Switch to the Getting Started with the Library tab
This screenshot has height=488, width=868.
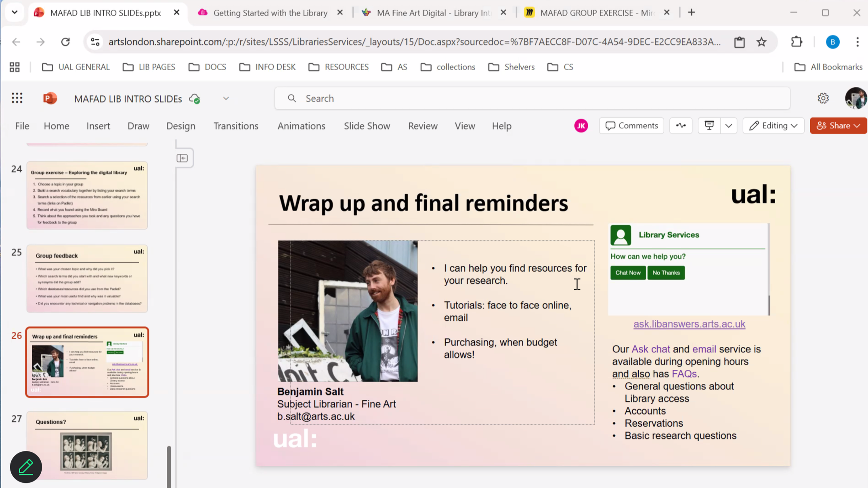tap(270, 13)
